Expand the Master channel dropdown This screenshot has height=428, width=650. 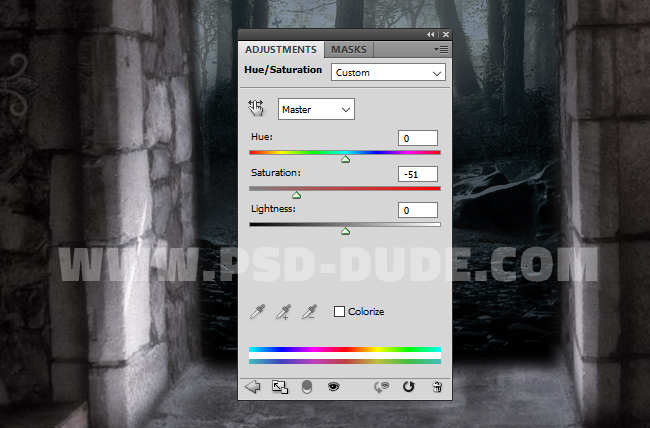pos(316,108)
